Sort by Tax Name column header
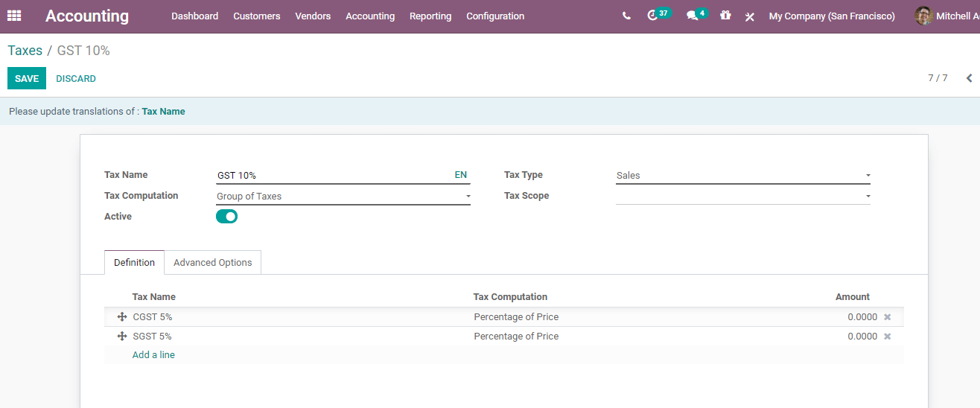This screenshot has width=980, height=408. [x=154, y=296]
